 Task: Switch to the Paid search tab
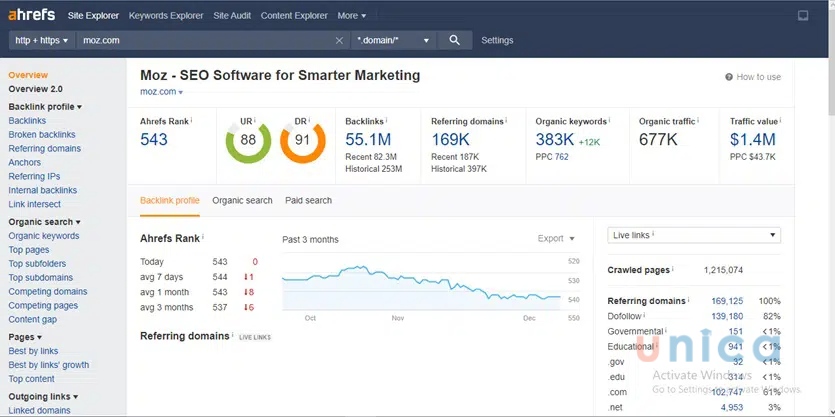tap(308, 200)
